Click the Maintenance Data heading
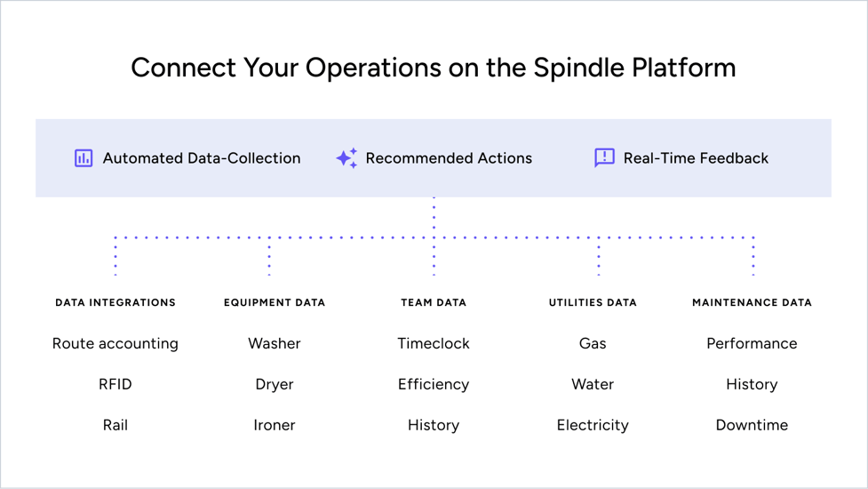Image resolution: width=868 pixels, height=489 pixels. [x=752, y=302]
